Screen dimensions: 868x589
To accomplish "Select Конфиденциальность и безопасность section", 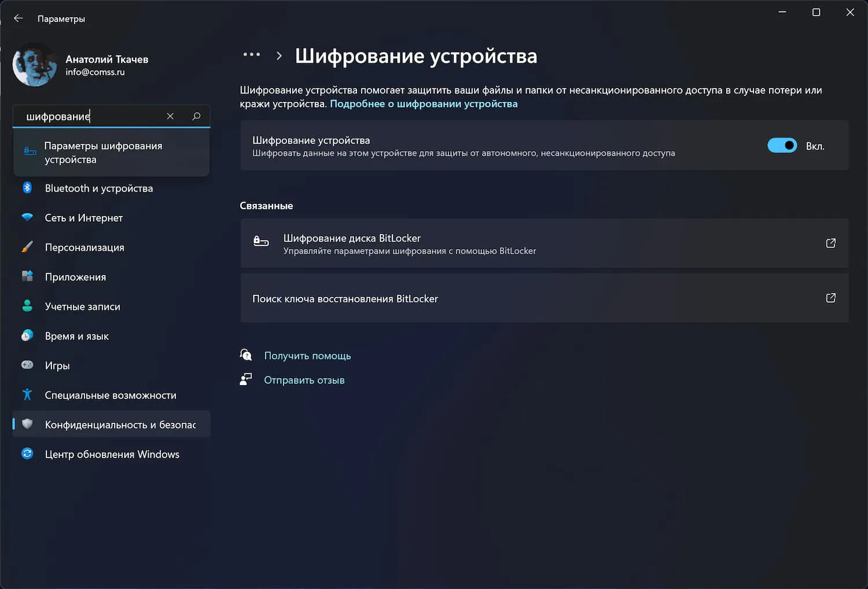I will (x=111, y=425).
